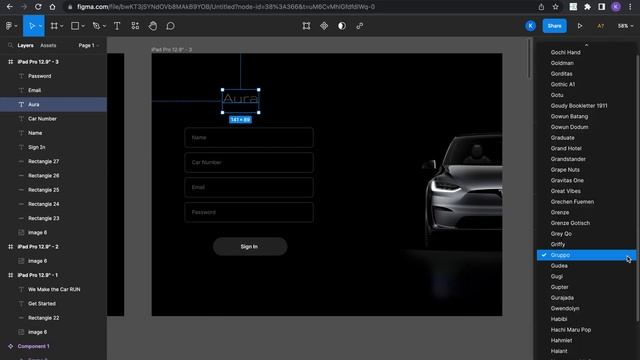This screenshot has width=640, height=360.
Task: Choose the Gothic A1 font
Action: [x=562, y=84]
